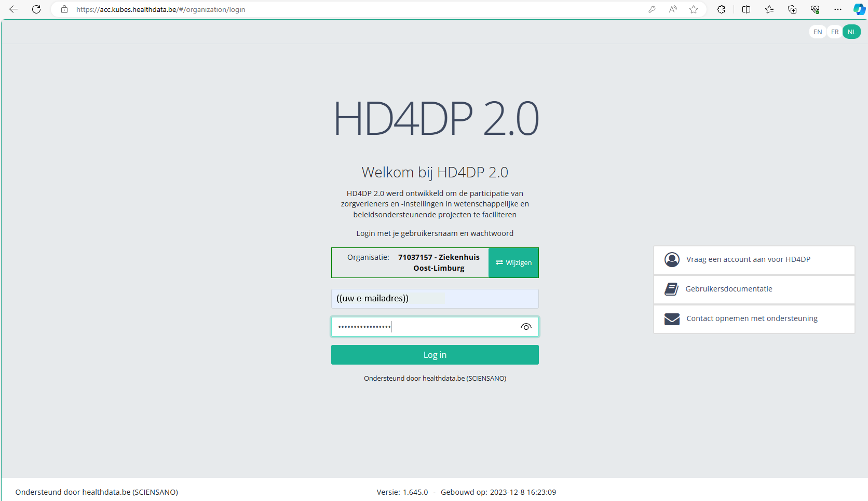
Task: Change organisation with Wijzigen button
Action: coord(513,262)
